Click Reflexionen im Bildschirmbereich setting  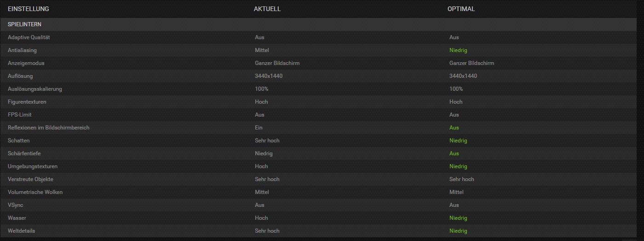pyautogui.click(x=49, y=128)
